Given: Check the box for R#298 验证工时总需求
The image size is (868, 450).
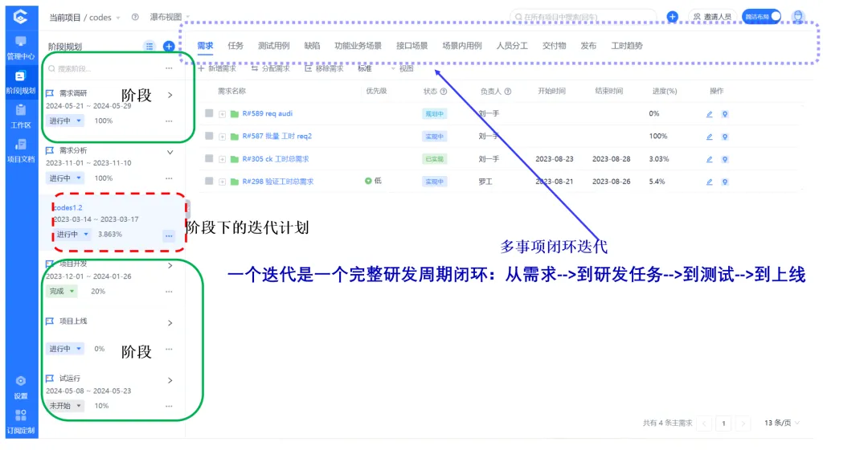Looking at the screenshot, I should coord(209,181).
